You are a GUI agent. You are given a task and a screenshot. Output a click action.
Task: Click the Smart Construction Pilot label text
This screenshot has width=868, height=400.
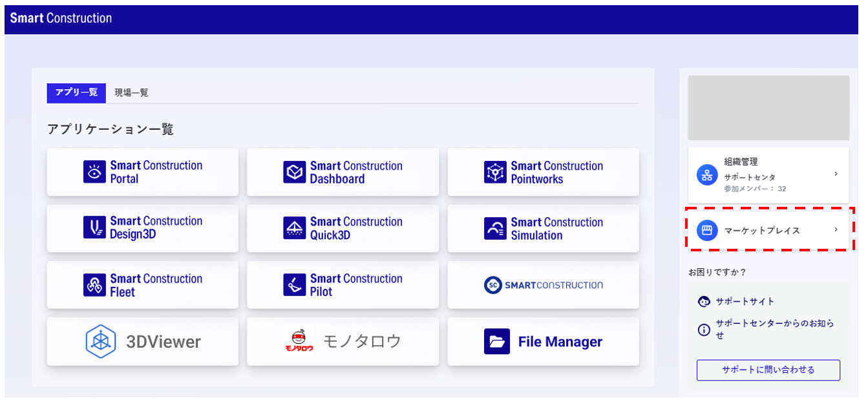pyautogui.click(x=356, y=285)
